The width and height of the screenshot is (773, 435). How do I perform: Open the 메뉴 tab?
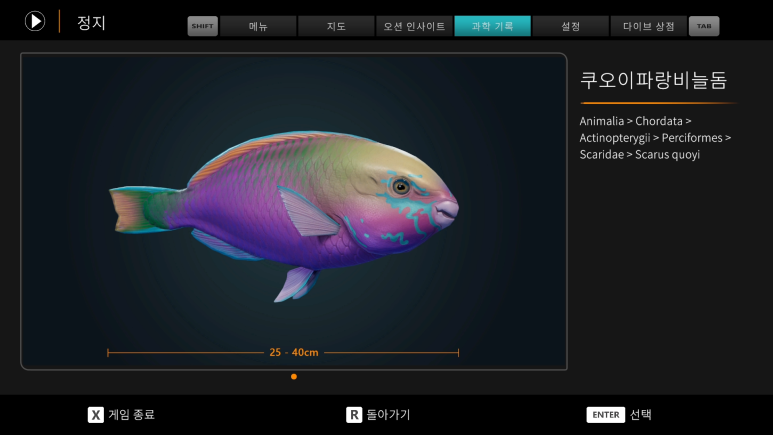point(258,26)
